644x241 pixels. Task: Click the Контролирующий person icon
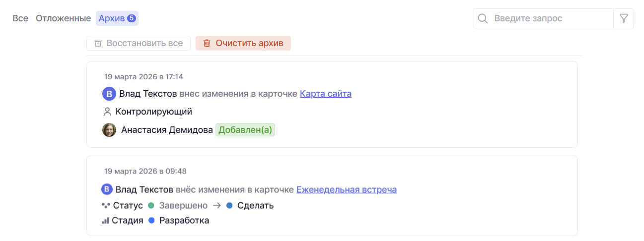tap(107, 112)
